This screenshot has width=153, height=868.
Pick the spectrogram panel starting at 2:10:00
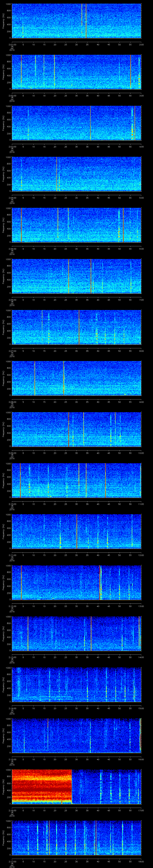click(x=77, y=480)
